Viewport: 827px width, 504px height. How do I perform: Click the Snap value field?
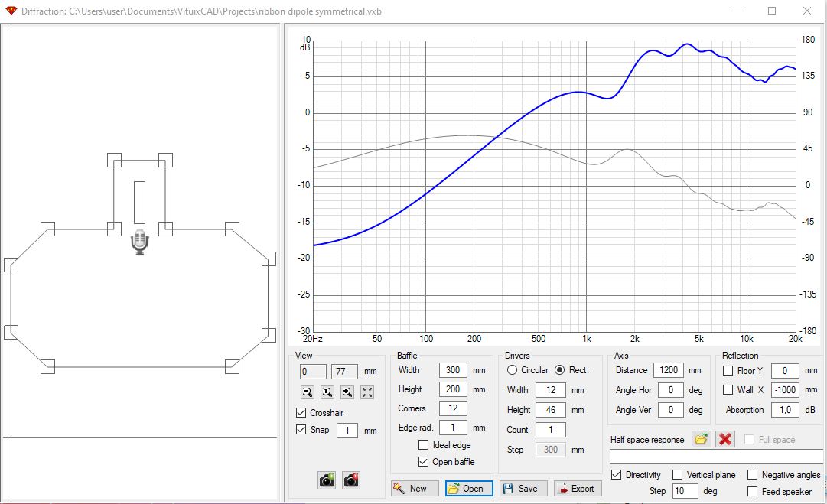[347, 430]
